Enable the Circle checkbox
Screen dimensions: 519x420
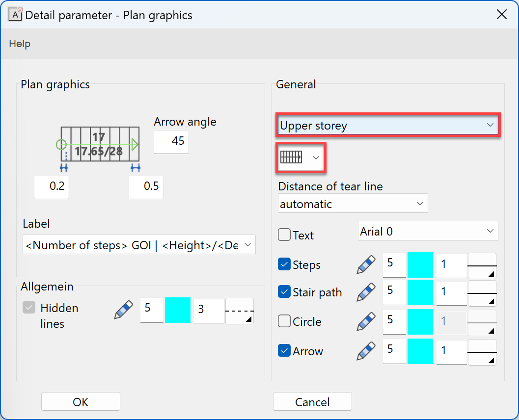click(x=284, y=321)
